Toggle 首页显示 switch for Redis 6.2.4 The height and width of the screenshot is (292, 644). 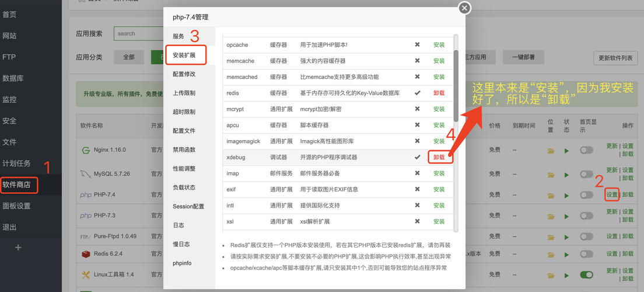pyautogui.click(x=586, y=254)
